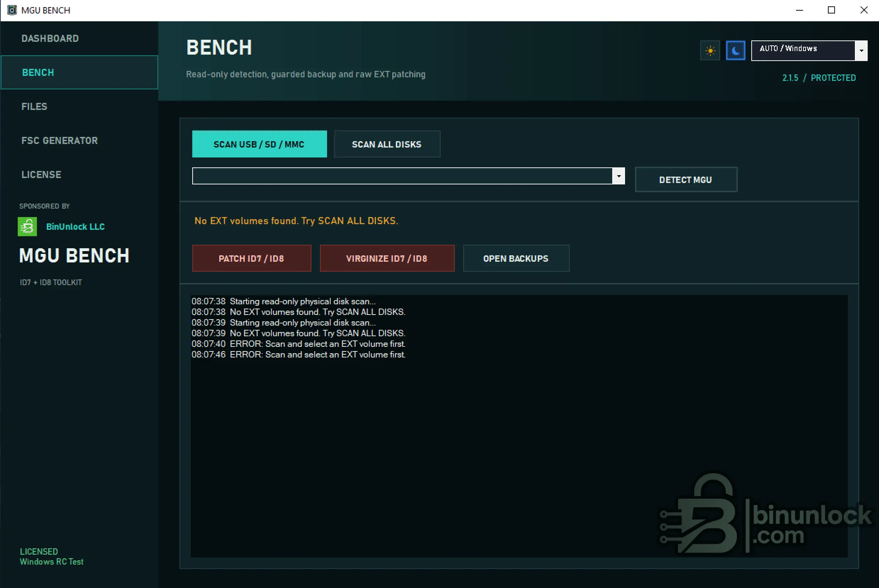The image size is (879, 588).
Task: Close the MGU BENCH window
Action: pyautogui.click(x=864, y=10)
